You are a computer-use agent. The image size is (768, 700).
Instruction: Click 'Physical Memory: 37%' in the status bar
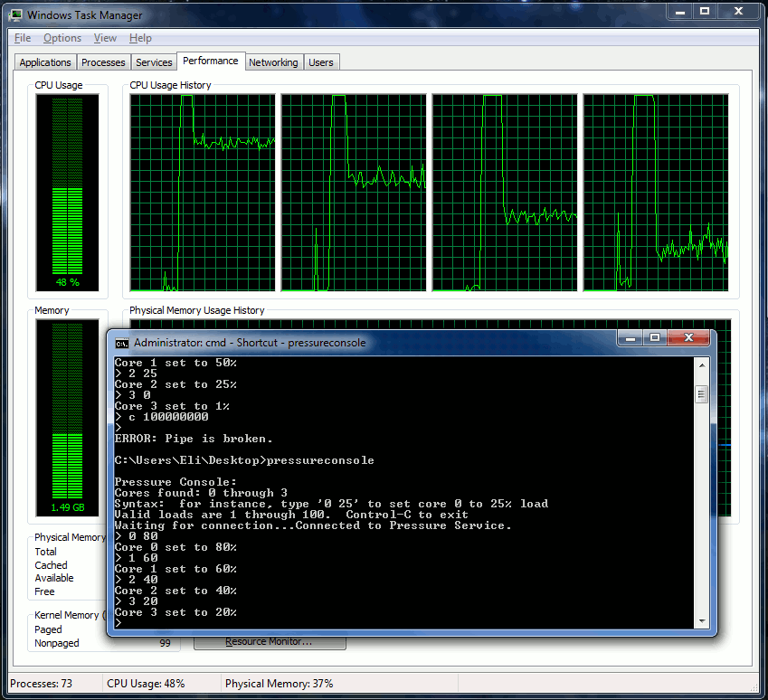[280, 684]
